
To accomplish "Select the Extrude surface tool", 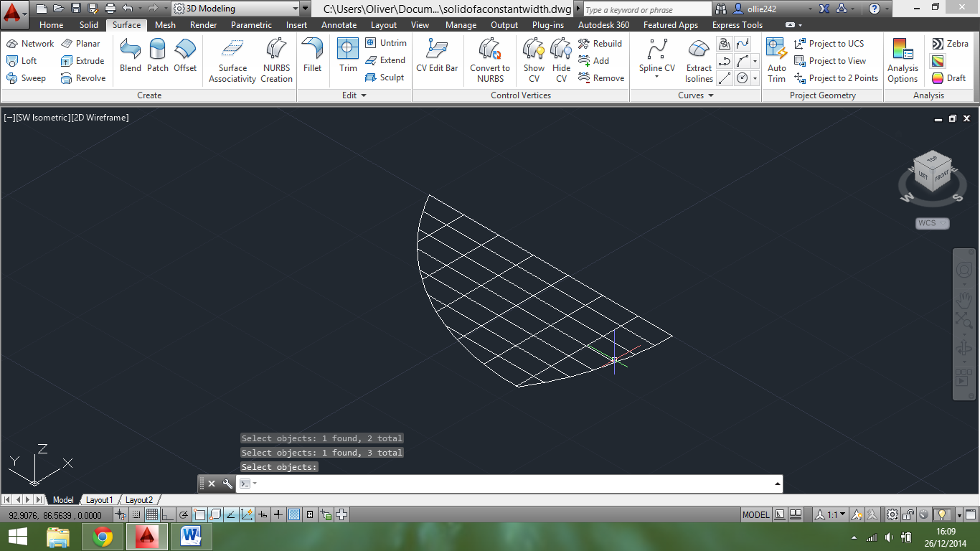I will [x=83, y=61].
